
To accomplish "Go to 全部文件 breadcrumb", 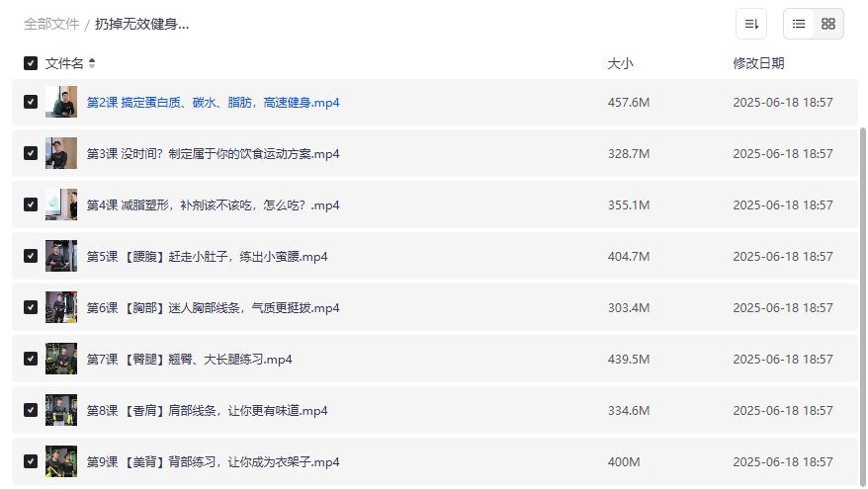I will coord(51,24).
